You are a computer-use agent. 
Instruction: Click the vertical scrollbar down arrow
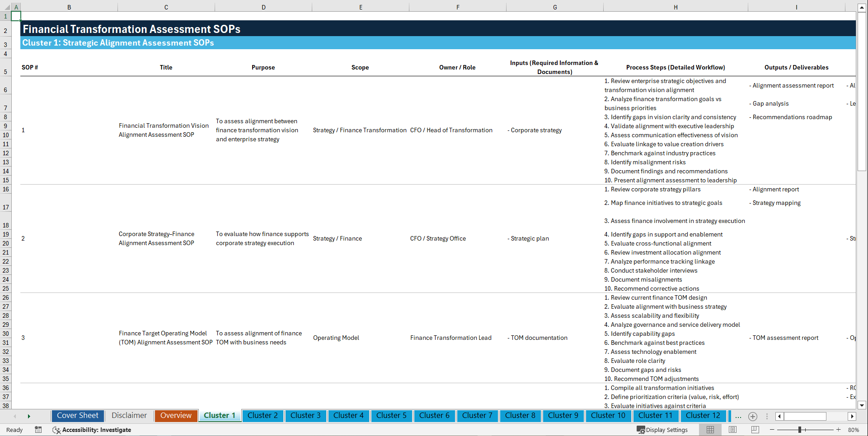point(863,405)
